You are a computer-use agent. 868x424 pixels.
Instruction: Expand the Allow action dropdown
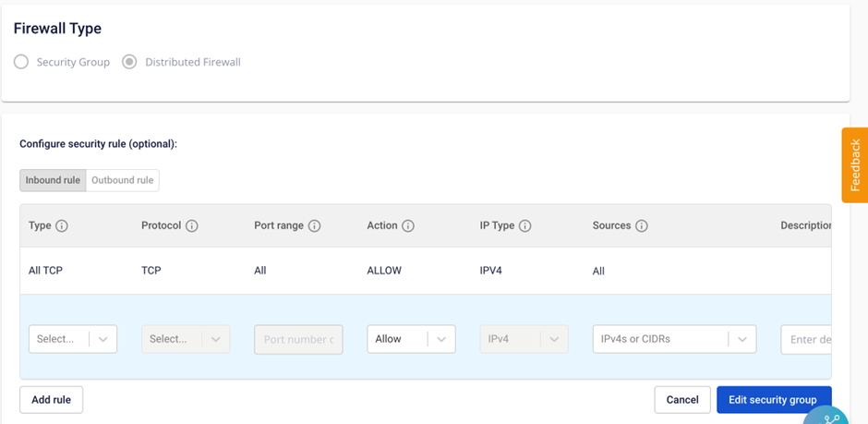pyautogui.click(x=411, y=339)
